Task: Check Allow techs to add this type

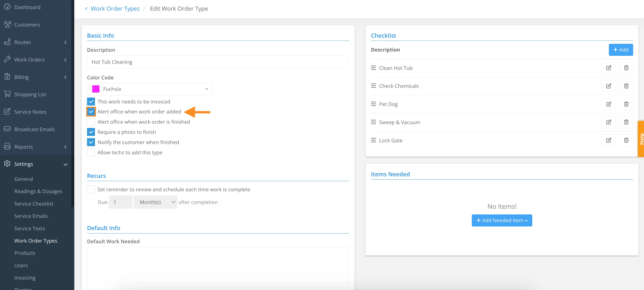Action: pos(91,152)
